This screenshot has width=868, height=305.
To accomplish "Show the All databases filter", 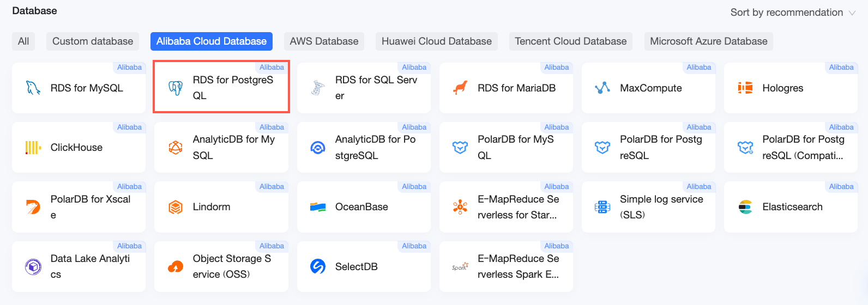I will tap(23, 41).
